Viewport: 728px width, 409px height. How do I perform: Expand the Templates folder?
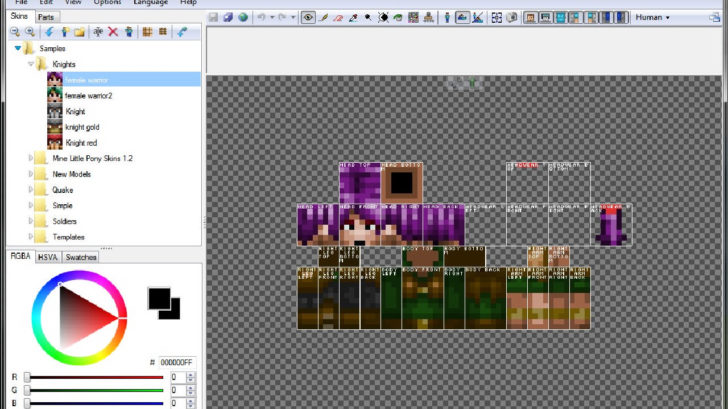[x=31, y=237]
